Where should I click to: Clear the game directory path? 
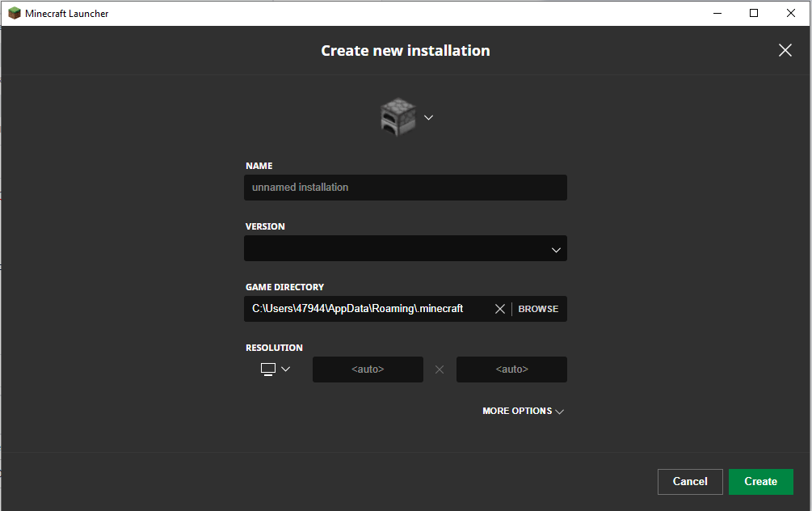click(500, 309)
